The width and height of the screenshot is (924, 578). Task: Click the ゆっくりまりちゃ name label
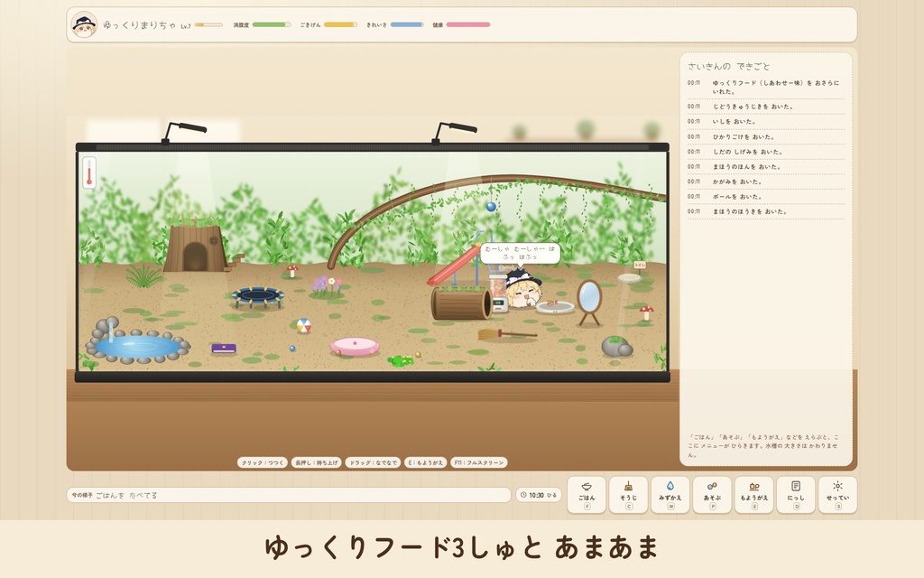140,24
